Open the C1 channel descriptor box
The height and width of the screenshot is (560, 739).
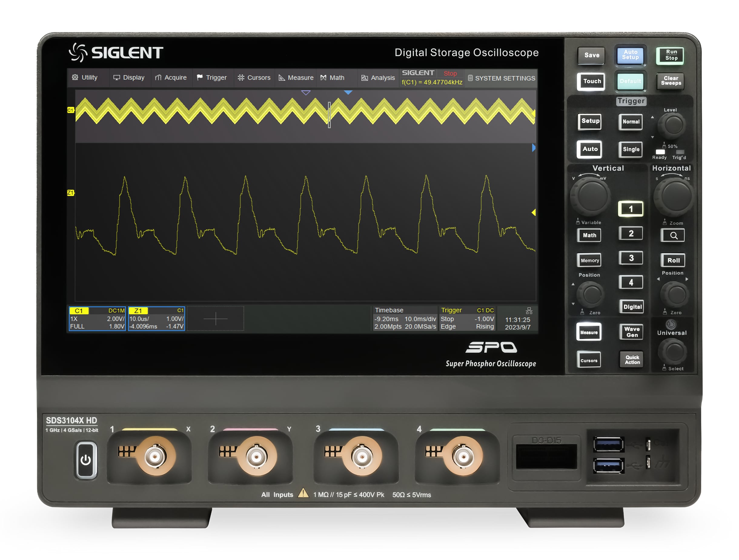97,318
